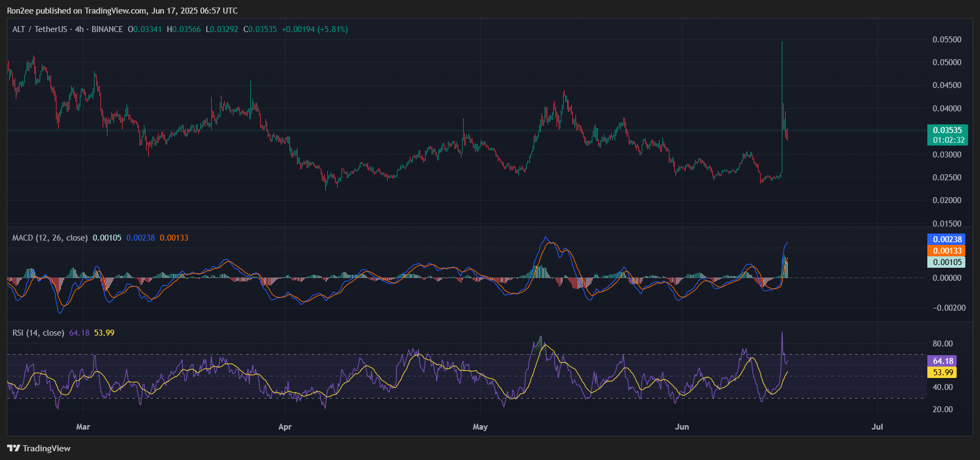Click the TradingView logo in the bottom corner
980x460 pixels.
(x=39, y=448)
